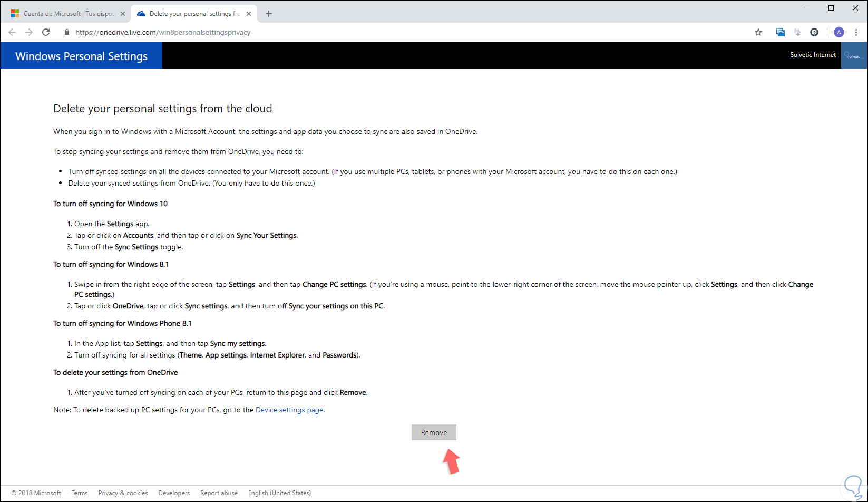Screen dimensions: 868x502
Task: Click the Remove button
Action: pyautogui.click(x=434, y=432)
